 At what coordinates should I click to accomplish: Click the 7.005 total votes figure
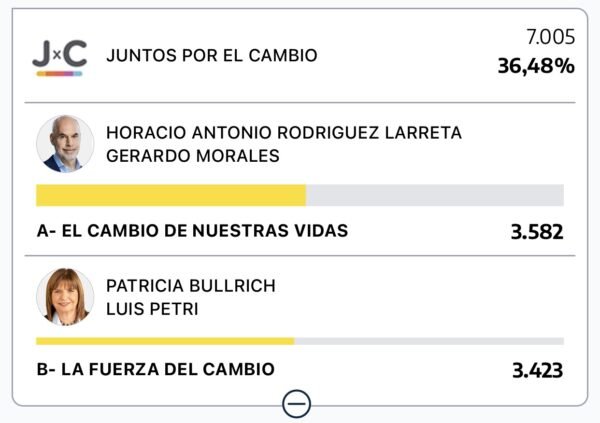coord(550,37)
